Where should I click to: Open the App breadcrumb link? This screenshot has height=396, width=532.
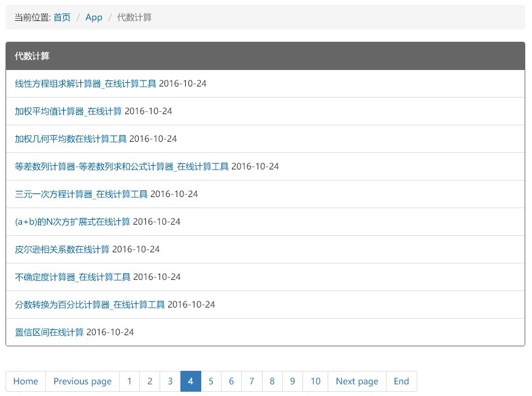(x=94, y=17)
